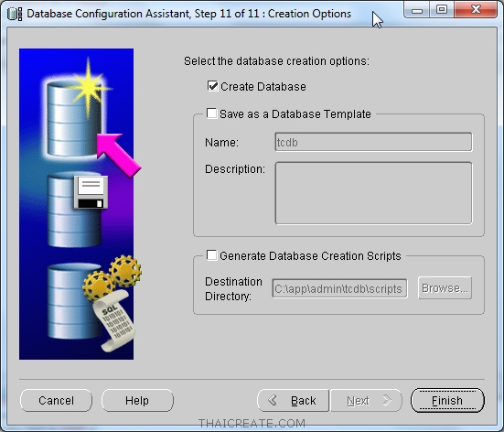Click the template Name field containing tcdb
Viewport: 504px width, 432px height.
click(373, 142)
